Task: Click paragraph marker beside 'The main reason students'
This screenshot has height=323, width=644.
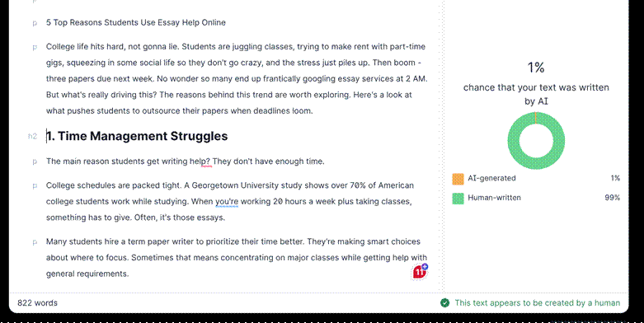Action: (x=35, y=162)
